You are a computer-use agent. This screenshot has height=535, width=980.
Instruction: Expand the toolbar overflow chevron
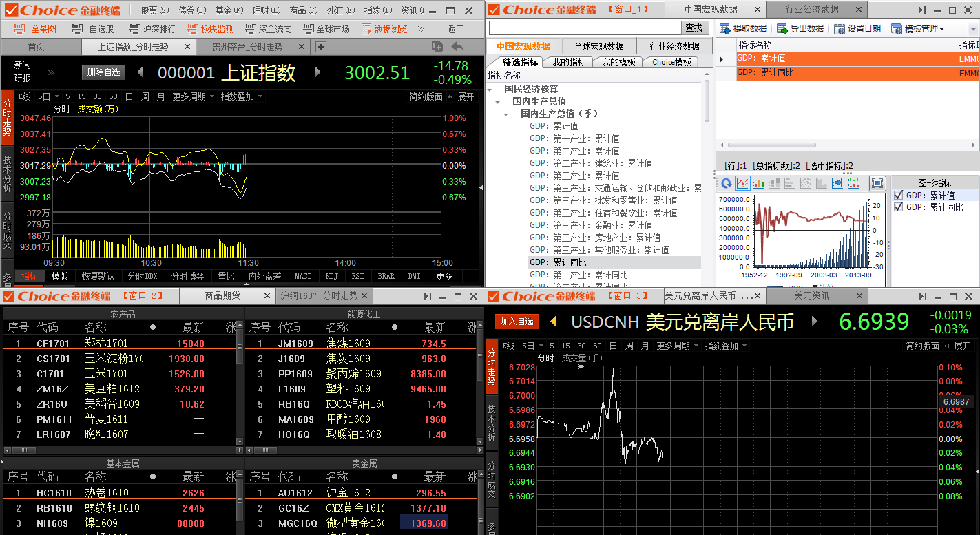(421, 29)
